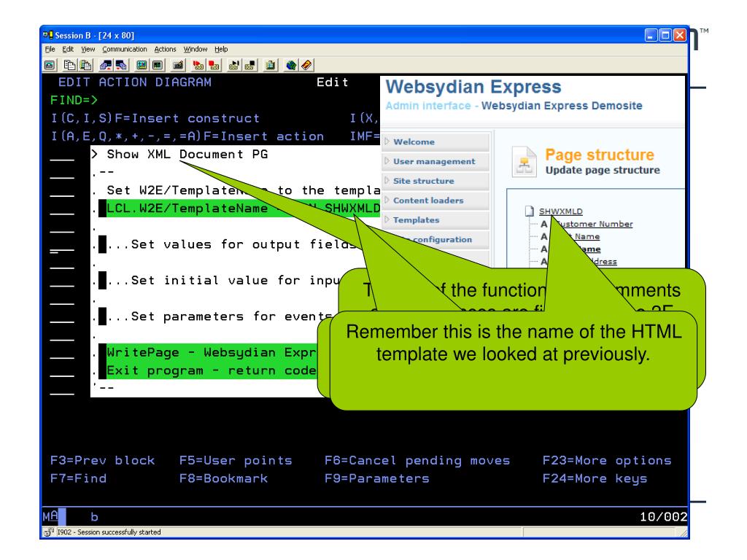Click F24=More keys label

[x=595, y=478]
